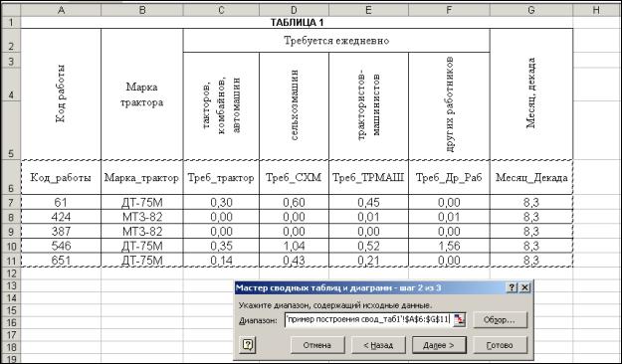
Task: Select the Треб_ТРМАШ field cell
Action: click(368, 177)
